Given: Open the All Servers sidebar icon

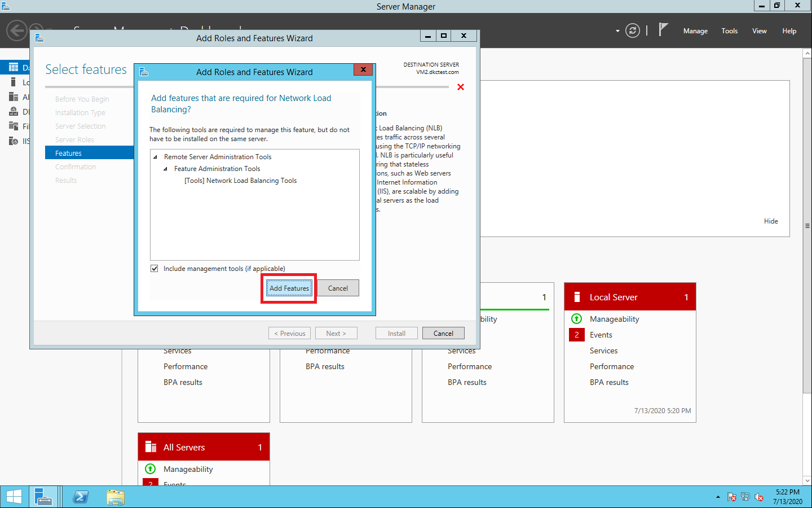Looking at the screenshot, I should [14, 97].
